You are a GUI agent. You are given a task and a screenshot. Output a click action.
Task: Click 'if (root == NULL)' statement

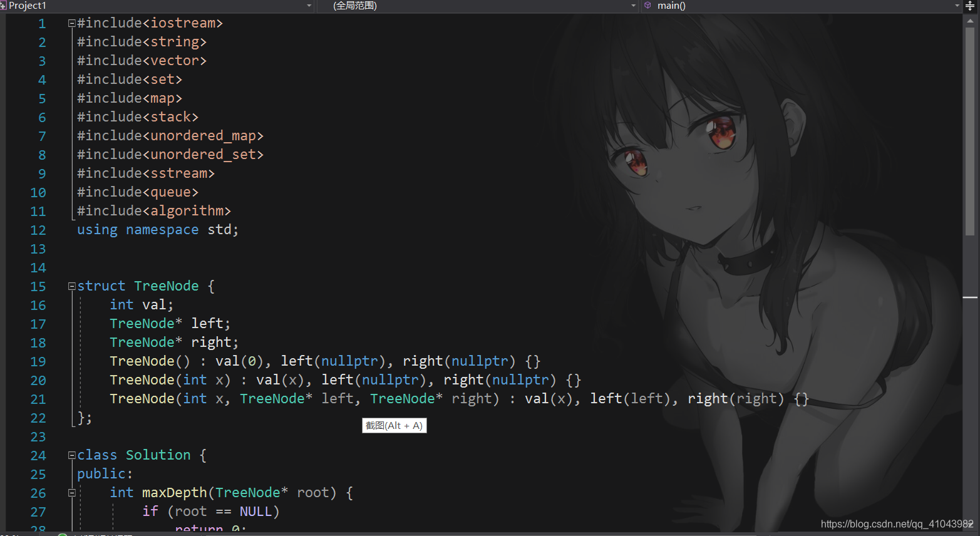coord(211,512)
